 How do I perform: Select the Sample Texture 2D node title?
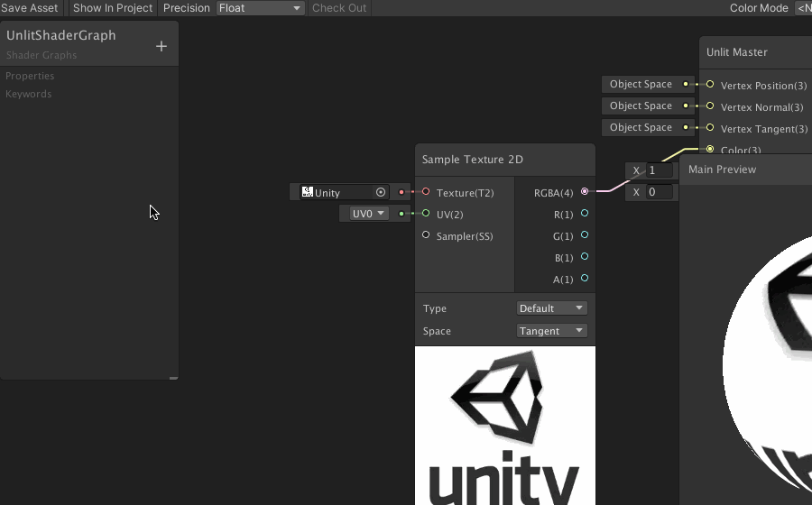point(472,160)
